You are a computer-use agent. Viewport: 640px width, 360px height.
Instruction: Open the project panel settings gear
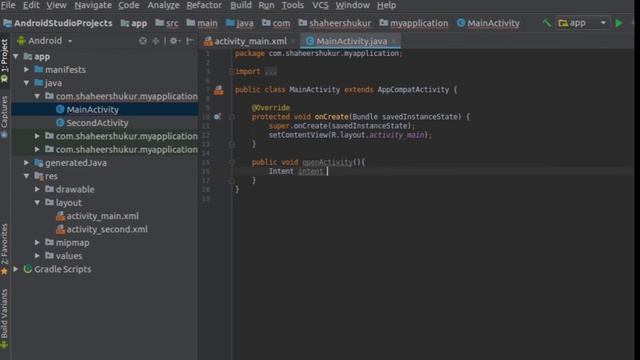(175, 41)
